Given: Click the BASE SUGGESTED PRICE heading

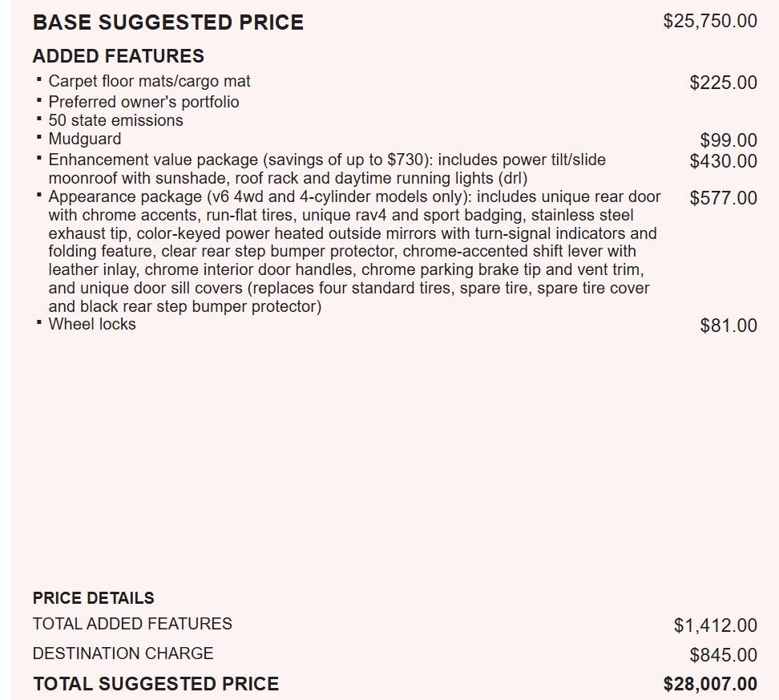Looking at the screenshot, I should tap(168, 22).
